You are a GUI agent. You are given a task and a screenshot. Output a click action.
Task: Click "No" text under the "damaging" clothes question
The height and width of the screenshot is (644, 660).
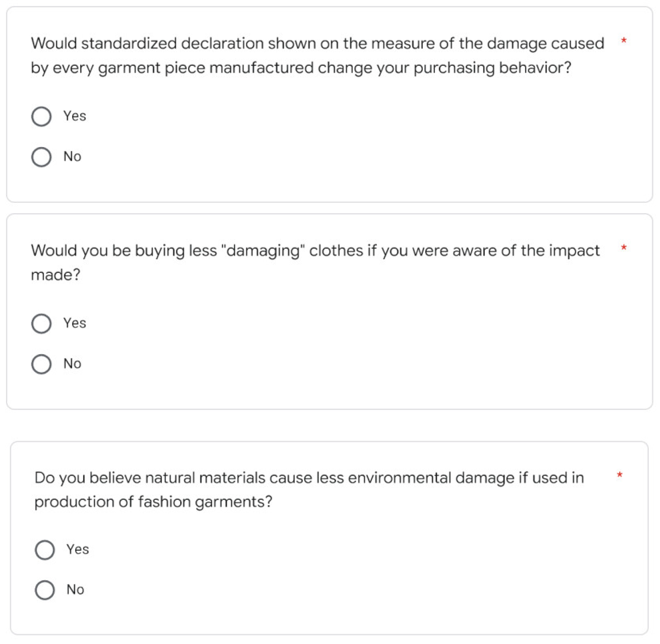pyautogui.click(x=72, y=364)
